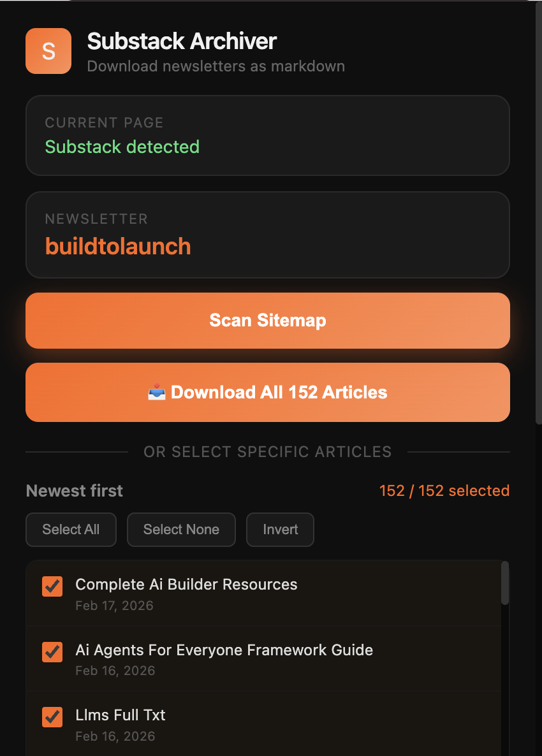The width and height of the screenshot is (542, 756).
Task: Uncheck Complete Ai Builder Resources checkbox
Action: 52,586
